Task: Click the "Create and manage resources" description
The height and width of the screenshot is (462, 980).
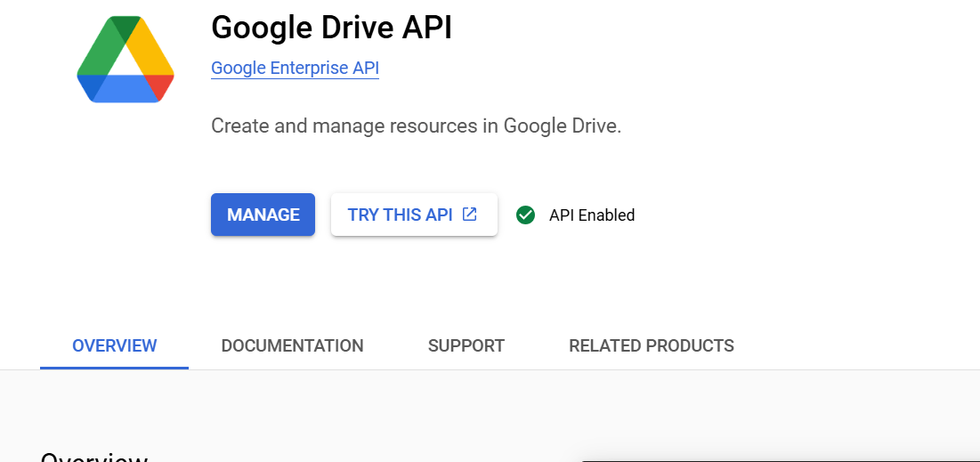Action: click(416, 126)
